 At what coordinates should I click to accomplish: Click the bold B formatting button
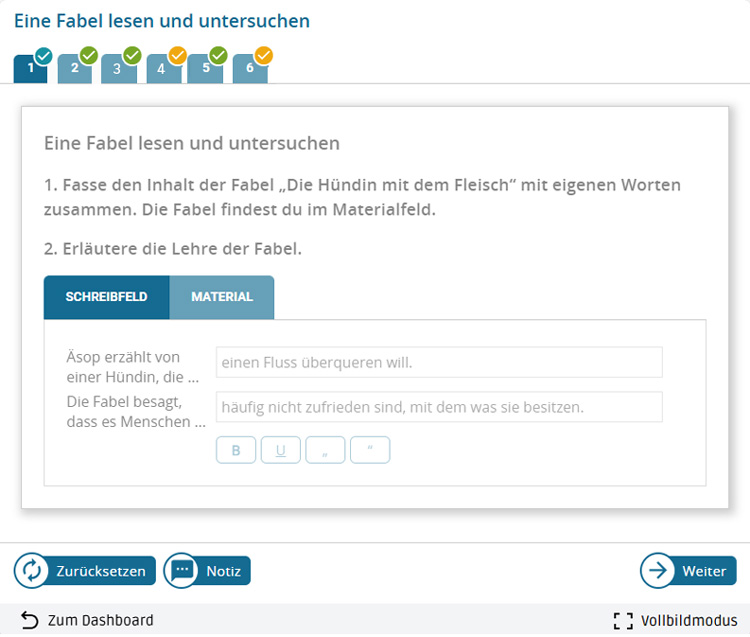click(236, 450)
